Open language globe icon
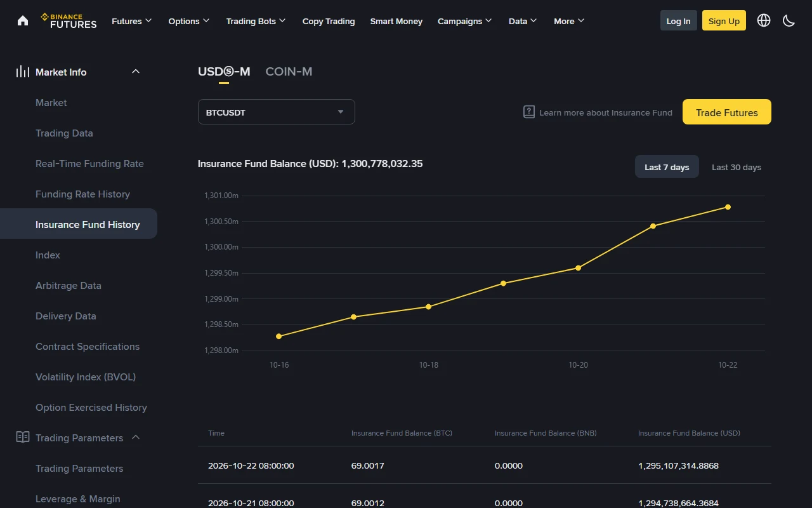Viewport: 812px width, 508px height. pos(764,20)
